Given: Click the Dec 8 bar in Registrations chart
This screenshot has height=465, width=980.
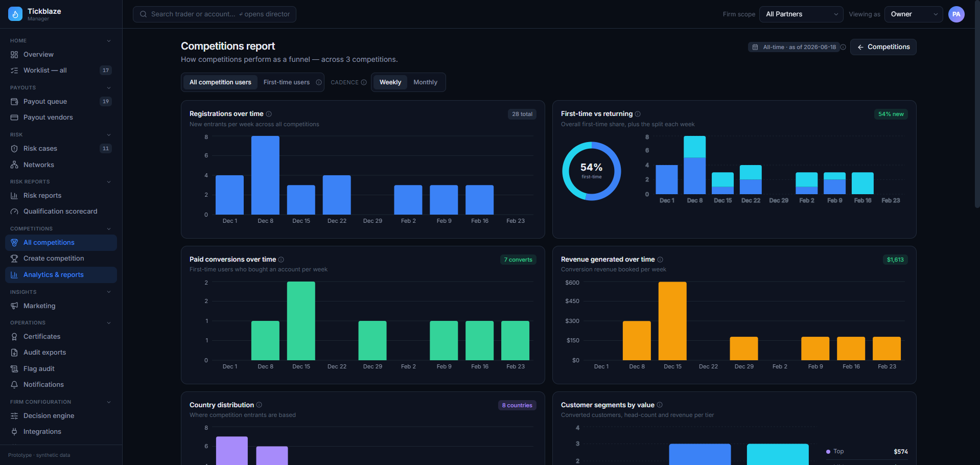Looking at the screenshot, I should 265,175.
